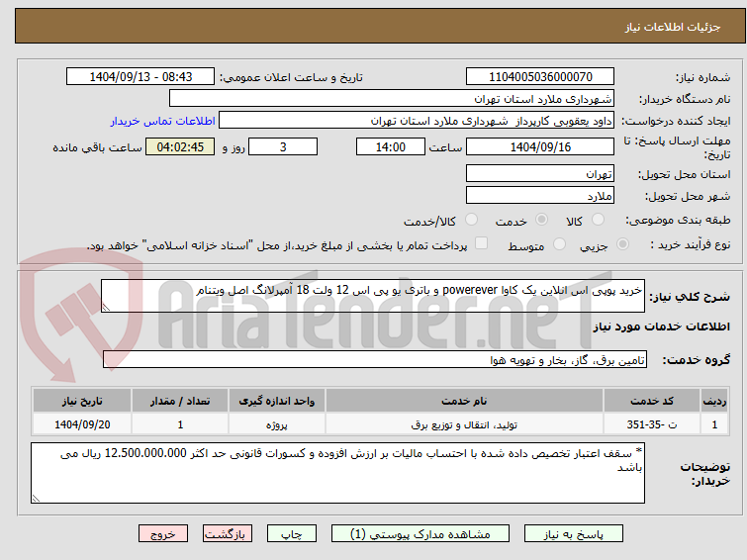Open مشاهده مدارک پیوستی (1) button

coord(420,534)
